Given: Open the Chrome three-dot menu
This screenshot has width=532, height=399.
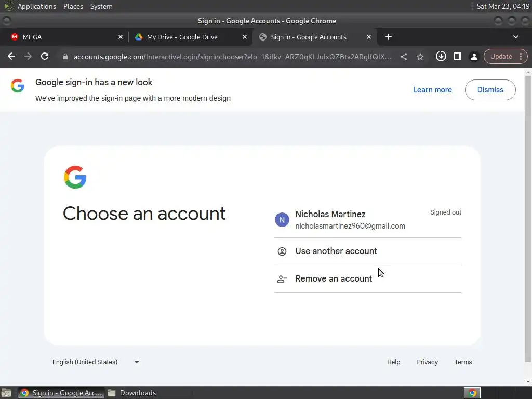Looking at the screenshot, I should 521,56.
